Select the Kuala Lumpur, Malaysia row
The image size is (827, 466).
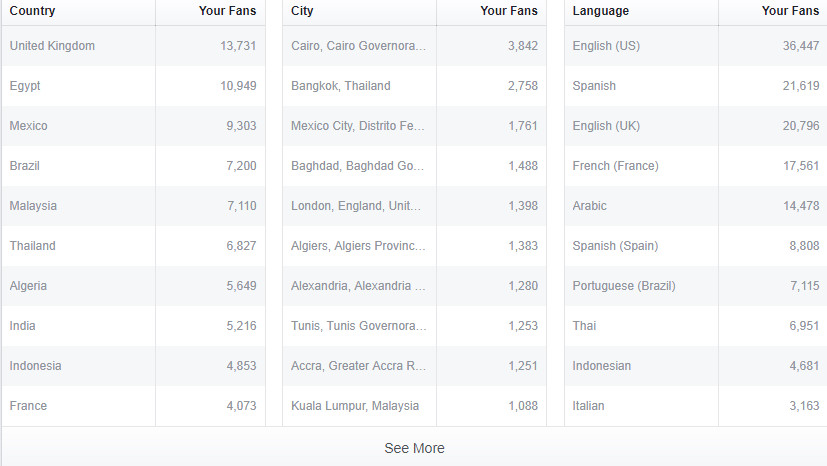click(x=355, y=406)
